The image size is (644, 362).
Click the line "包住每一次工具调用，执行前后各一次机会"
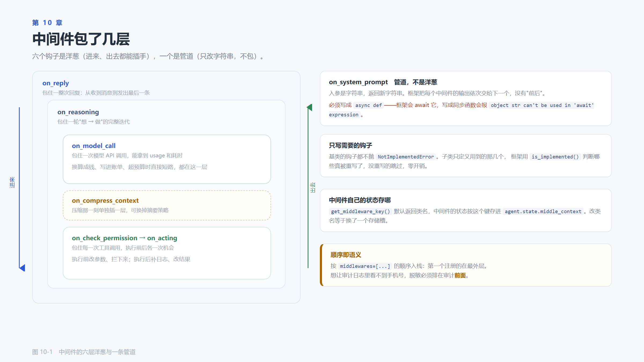[x=123, y=248]
